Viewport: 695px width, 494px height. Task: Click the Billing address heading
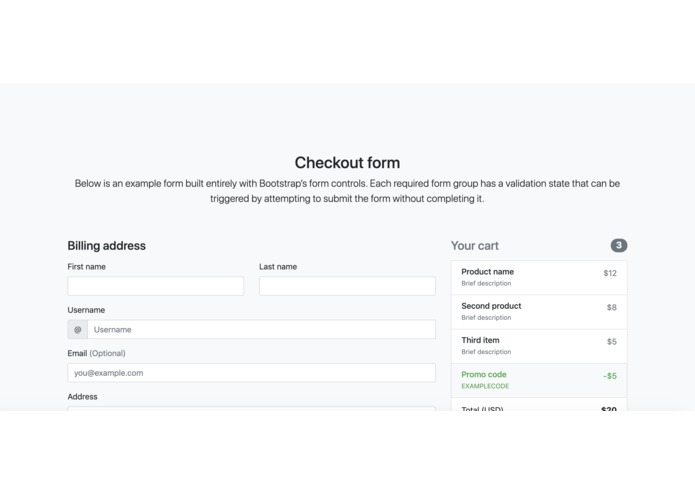[106, 246]
